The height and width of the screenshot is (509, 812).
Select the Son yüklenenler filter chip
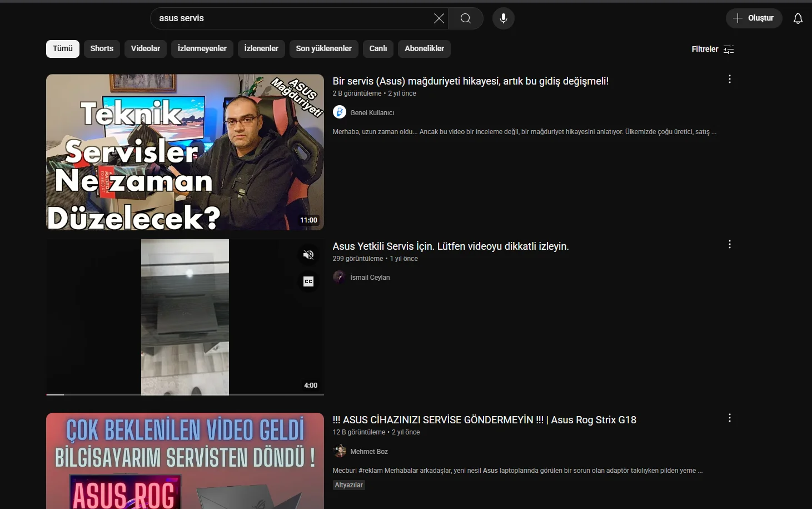click(324, 49)
